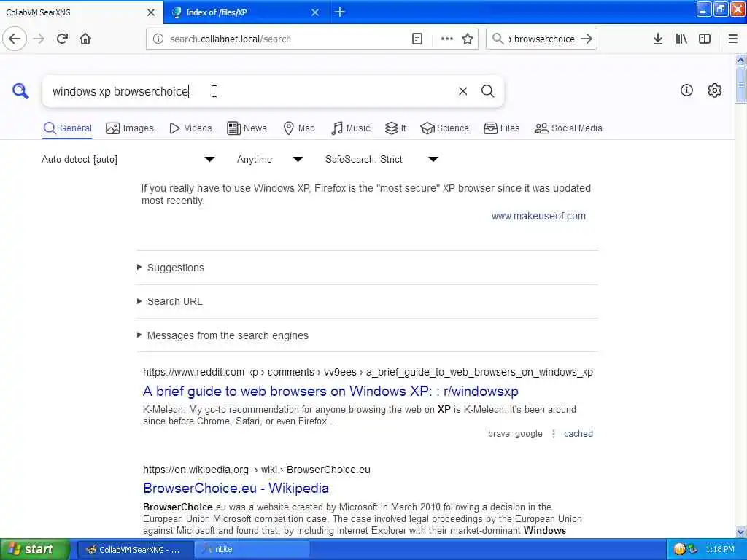Click the browser search box text
This screenshot has height=560, width=747.
click(542, 39)
